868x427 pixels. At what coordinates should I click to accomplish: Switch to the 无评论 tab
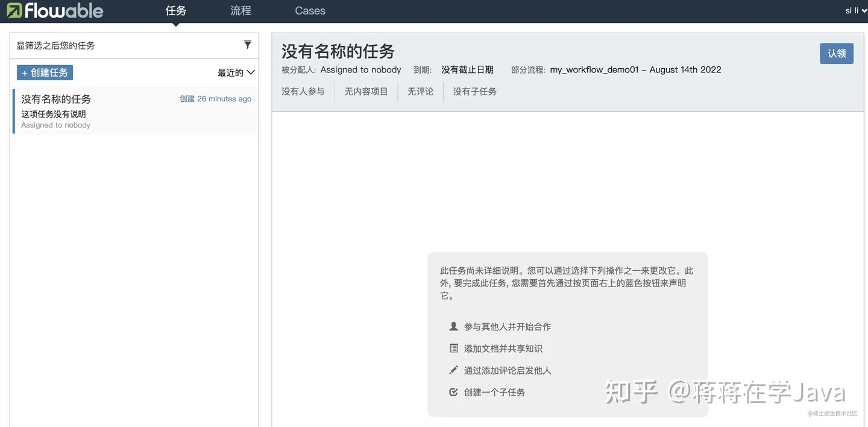[x=420, y=91]
